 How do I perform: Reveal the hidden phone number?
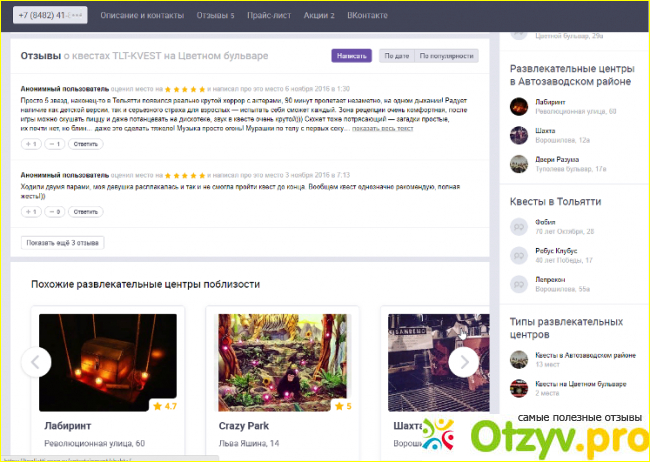pos(50,15)
